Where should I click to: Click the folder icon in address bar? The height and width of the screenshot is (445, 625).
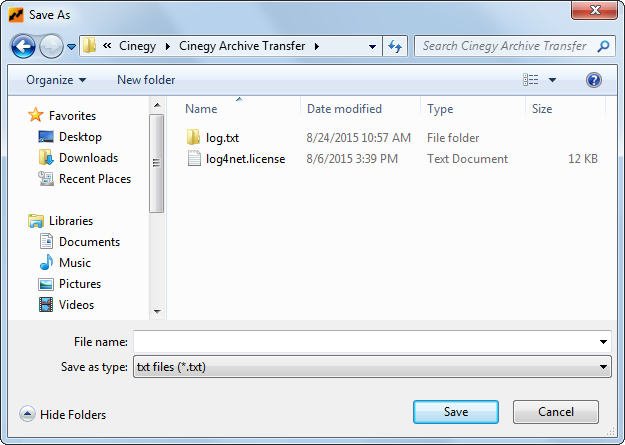tap(89, 46)
